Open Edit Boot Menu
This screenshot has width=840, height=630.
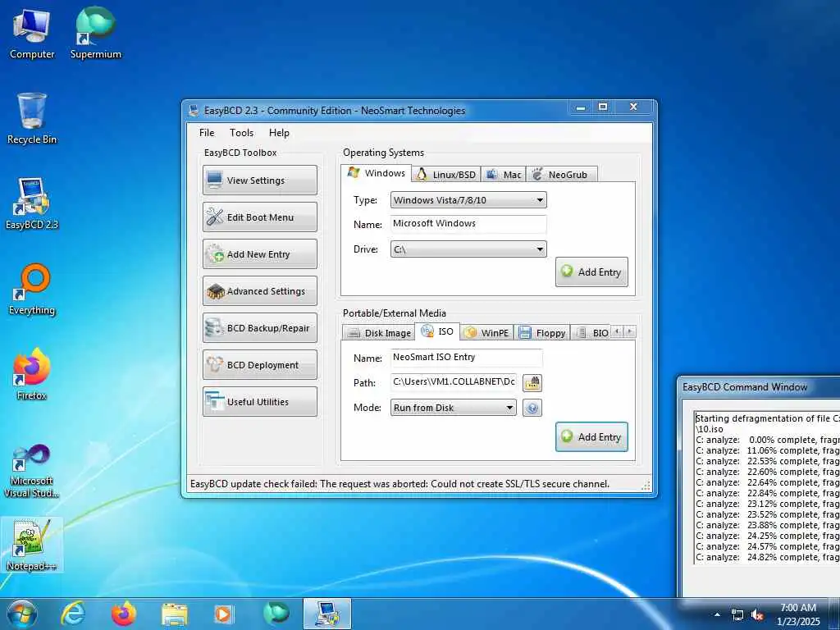[x=260, y=217]
